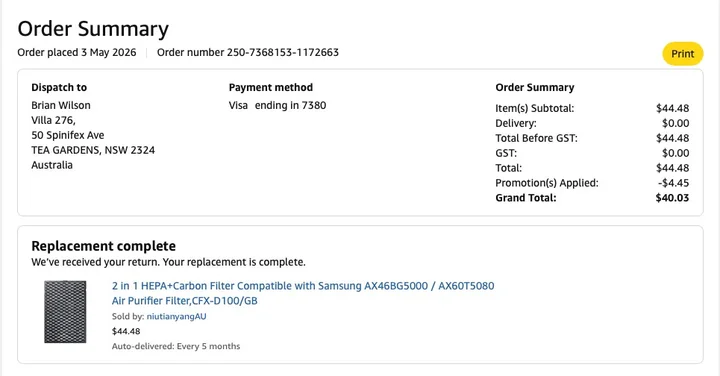
Task: Click the 'Order placed 3 May 2026' text
Action: (x=77, y=52)
